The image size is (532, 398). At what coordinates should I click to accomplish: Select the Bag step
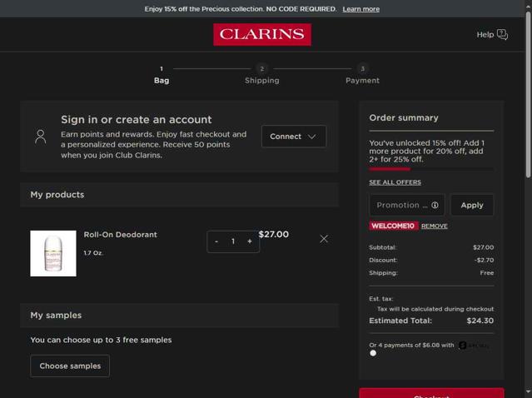click(x=162, y=75)
